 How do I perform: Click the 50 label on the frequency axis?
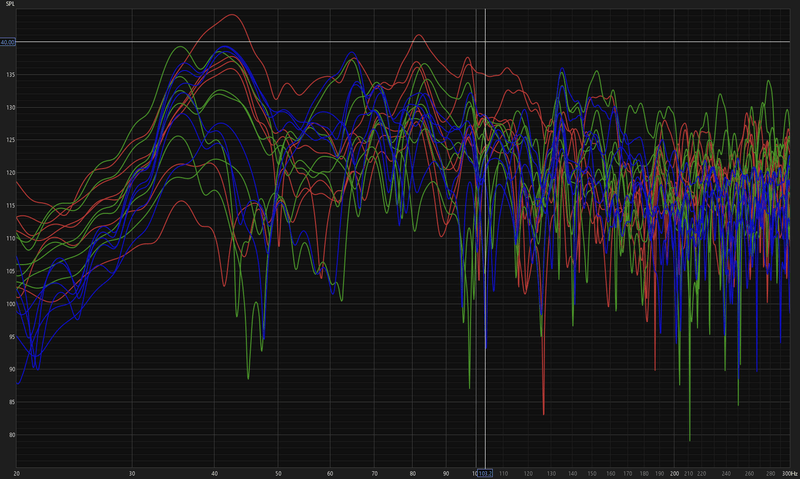click(x=278, y=474)
